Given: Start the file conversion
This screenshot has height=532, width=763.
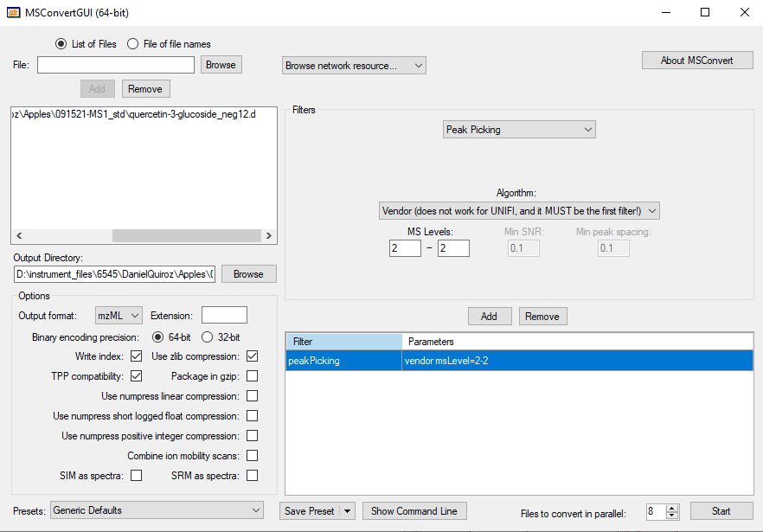Looking at the screenshot, I should click(x=721, y=511).
